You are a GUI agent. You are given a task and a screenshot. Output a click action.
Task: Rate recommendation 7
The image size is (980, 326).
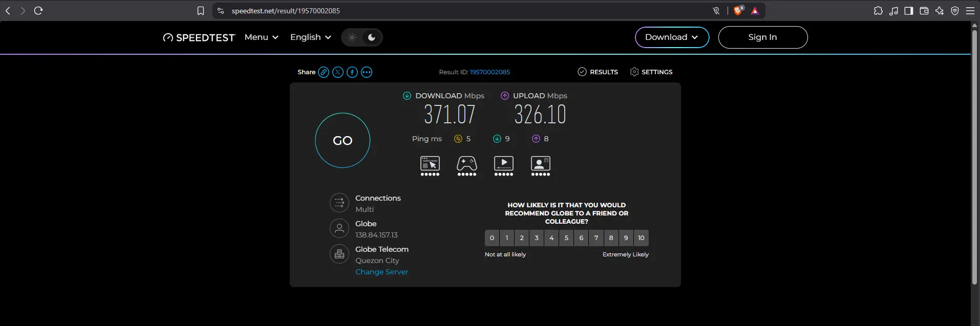point(596,238)
